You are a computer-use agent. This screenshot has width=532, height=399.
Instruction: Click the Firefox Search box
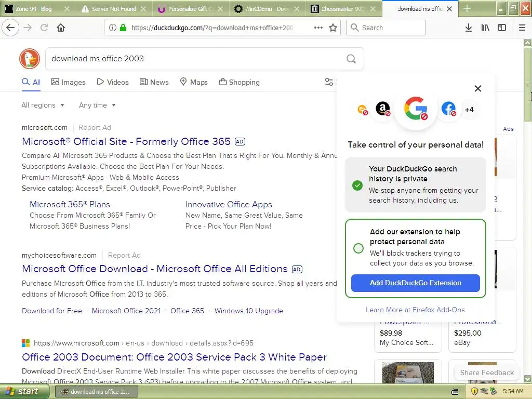(x=386, y=28)
